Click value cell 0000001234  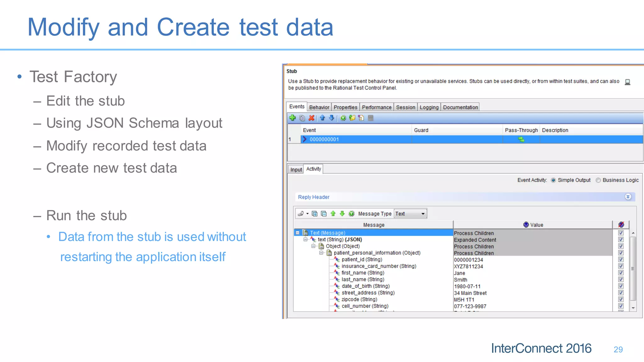(x=533, y=260)
